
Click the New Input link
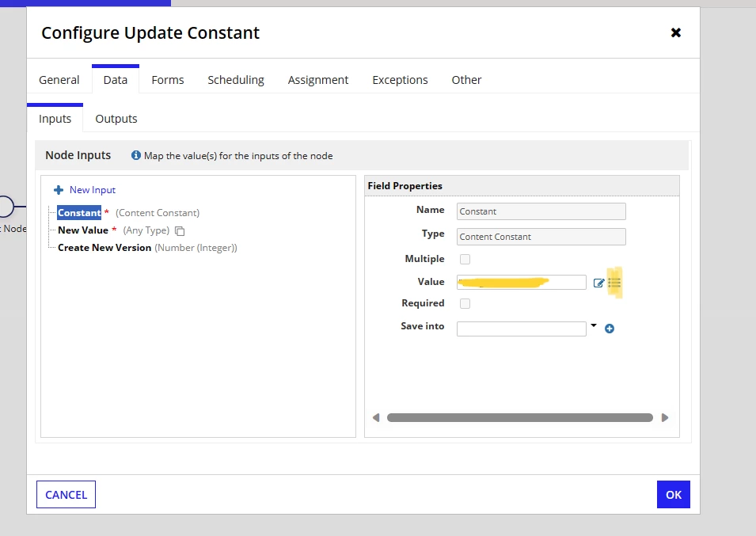[93, 190]
